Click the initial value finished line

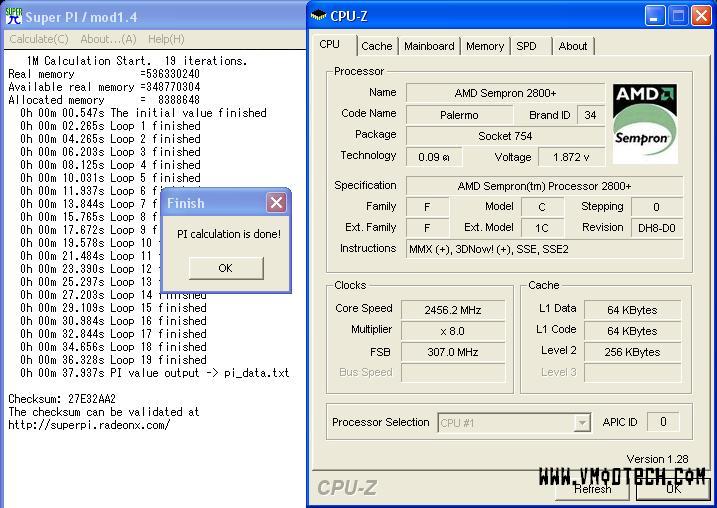click(143, 113)
